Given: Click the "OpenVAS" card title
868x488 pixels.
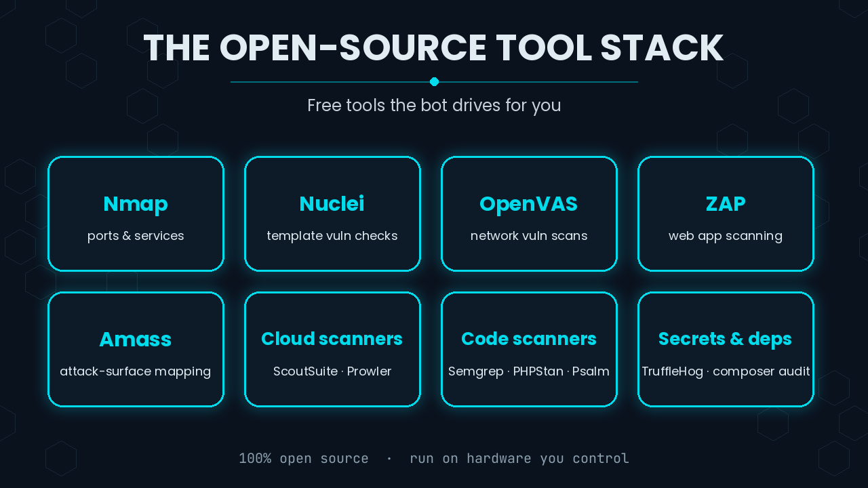Looking at the screenshot, I should [x=529, y=203].
